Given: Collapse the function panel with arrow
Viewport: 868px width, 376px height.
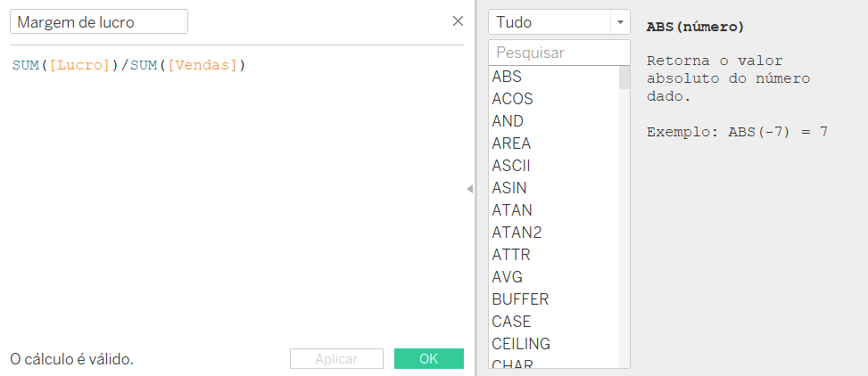Looking at the screenshot, I should pos(469,189).
